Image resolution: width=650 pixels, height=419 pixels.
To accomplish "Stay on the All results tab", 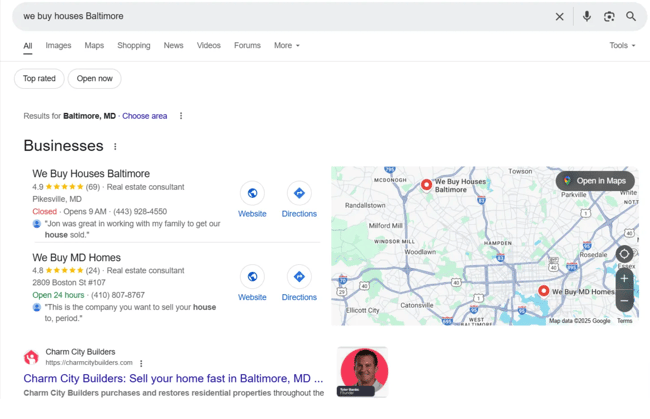I will pyautogui.click(x=28, y=46).
